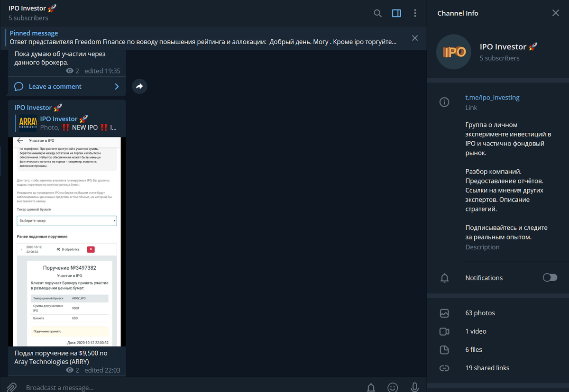Toggle the Notifications switch
Image resolution: width=569 pixels, height=392 pixels.
550,277
